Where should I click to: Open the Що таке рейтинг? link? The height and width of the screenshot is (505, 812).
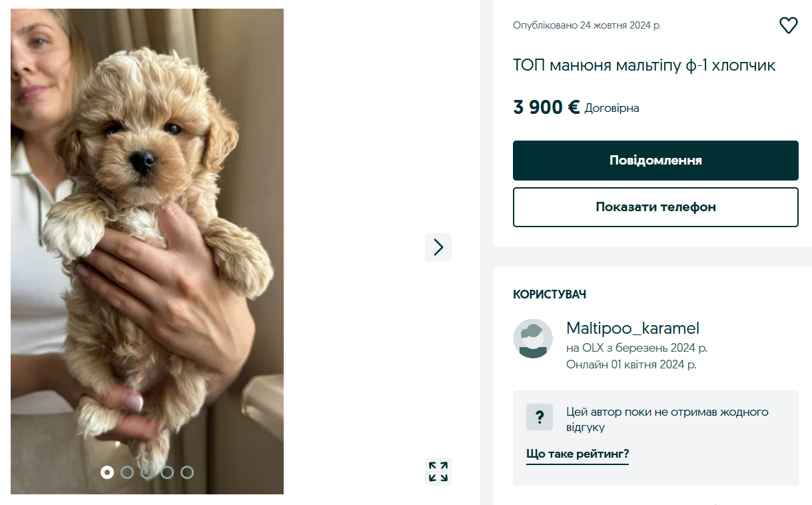(577, 454)
